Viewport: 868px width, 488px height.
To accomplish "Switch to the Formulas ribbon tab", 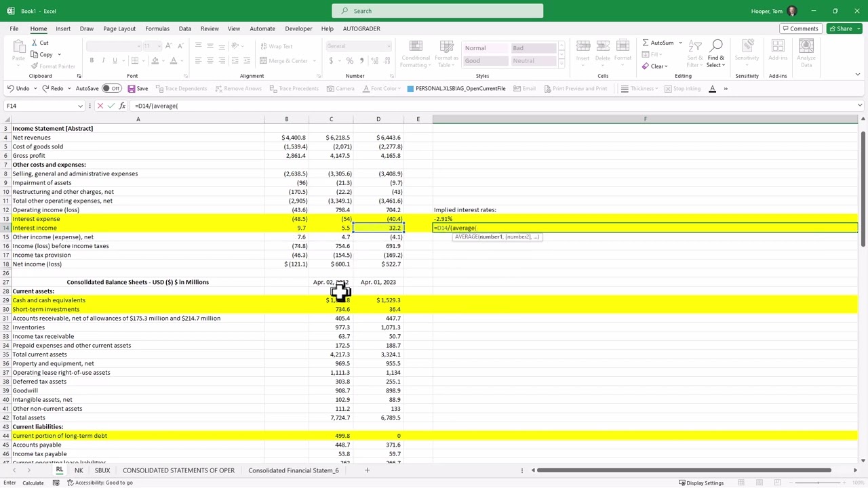I will [157, 28].
